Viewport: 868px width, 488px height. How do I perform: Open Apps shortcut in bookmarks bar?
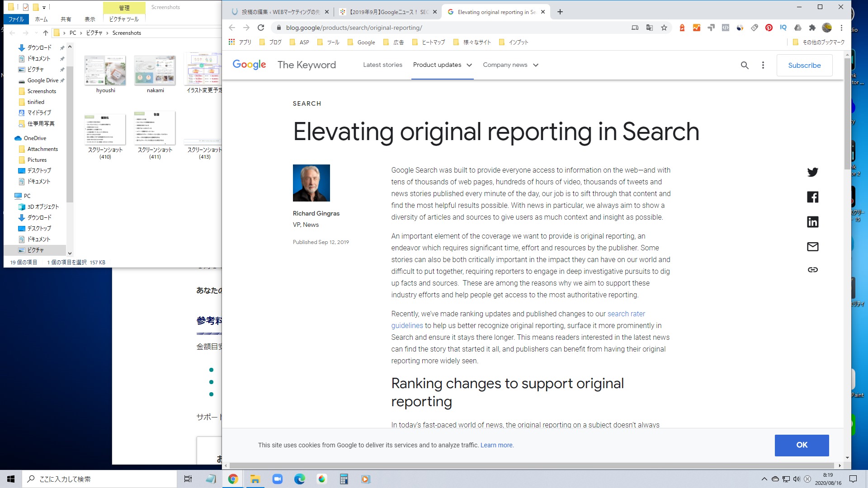[240, 42]
